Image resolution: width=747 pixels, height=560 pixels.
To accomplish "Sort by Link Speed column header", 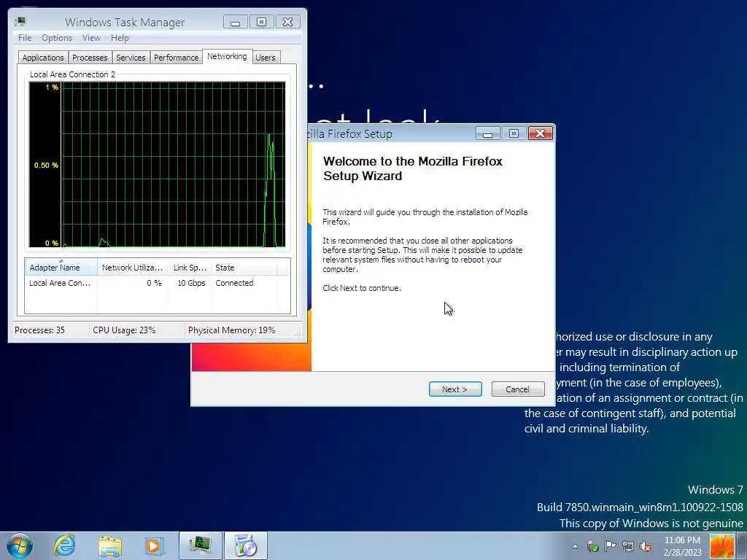I will click(x=189, y=268).
